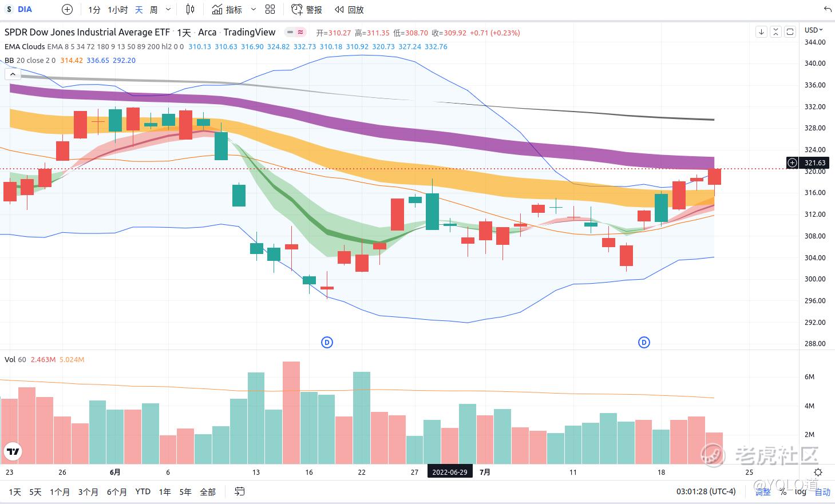Toggle the 自动 auto scale
This screenshot has width=835, height=504.
click(822, 492)
